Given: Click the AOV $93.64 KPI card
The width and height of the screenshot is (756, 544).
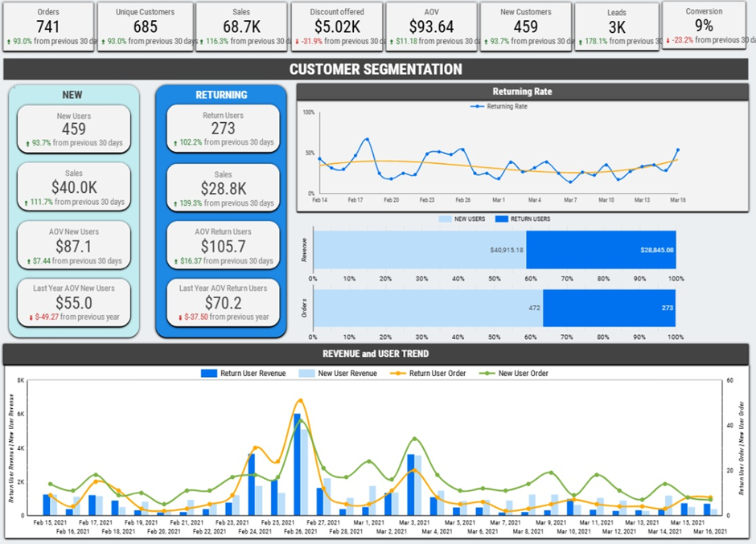Looking at the screenshot, I should (x=431, y=24).
